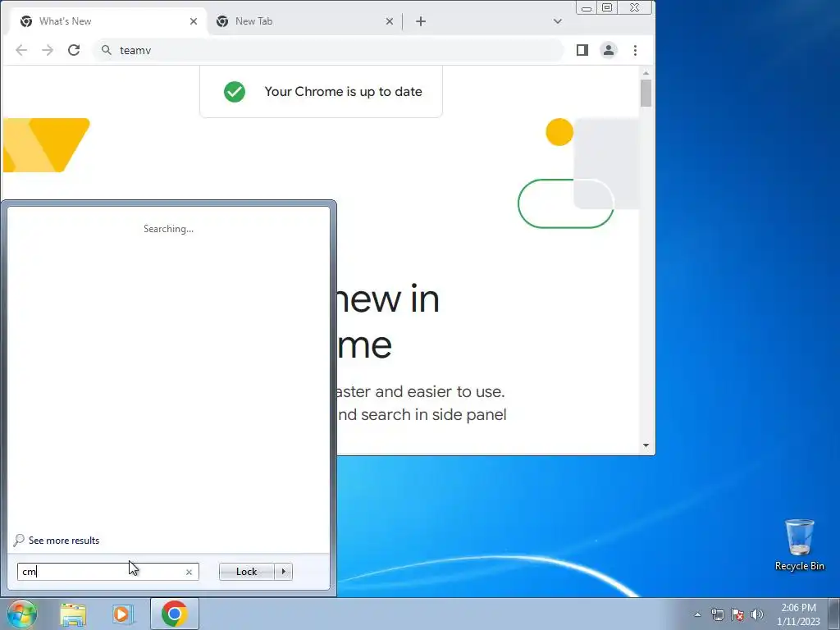840x630 pixels.
Task: Click the Searching... status text
Action: pyautogui.click(x=169, y=229)
